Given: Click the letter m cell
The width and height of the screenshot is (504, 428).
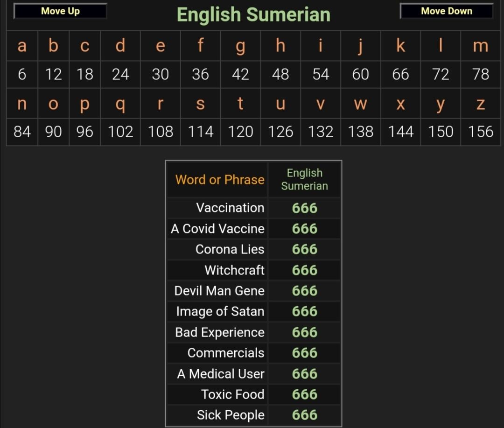Looking at the screenshot, I should (481, 46).
